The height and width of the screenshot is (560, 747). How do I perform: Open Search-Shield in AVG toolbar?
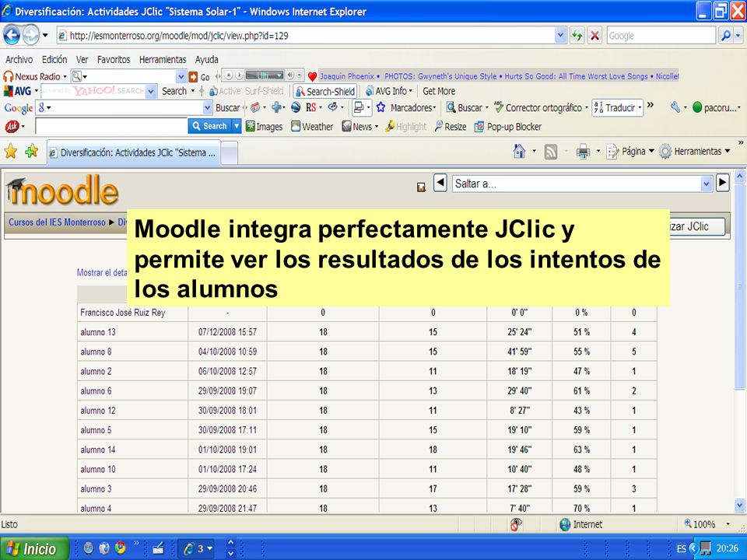tap(325, 92)
